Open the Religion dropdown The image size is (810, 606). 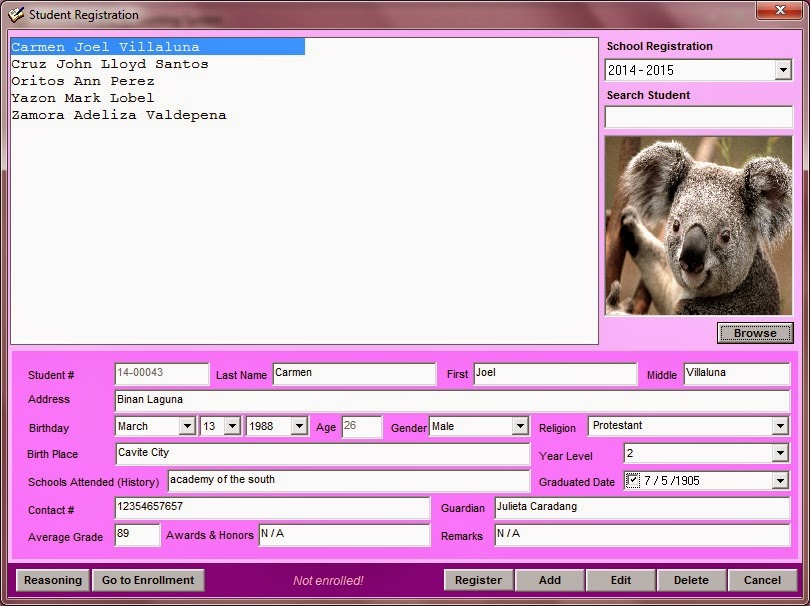click(x=780, y=426)
